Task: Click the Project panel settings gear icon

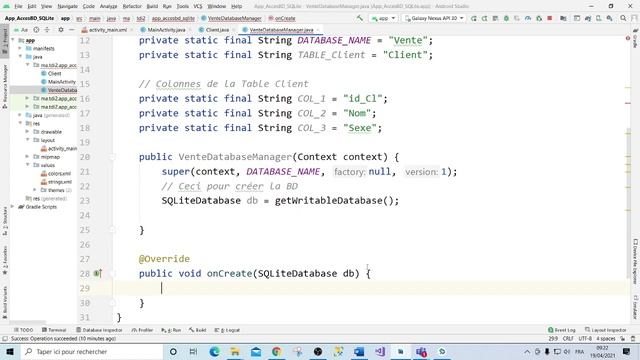Action: pyautogui.click(x=61, y=30)
